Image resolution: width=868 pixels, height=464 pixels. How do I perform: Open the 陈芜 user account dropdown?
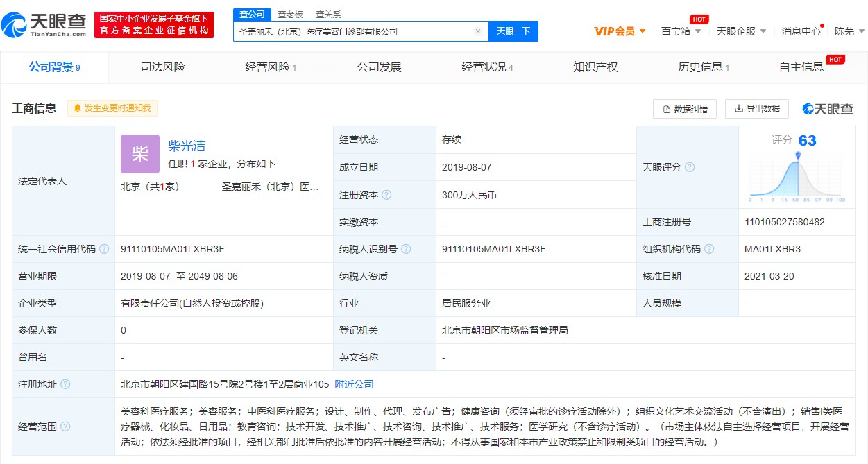coord(849,31)
